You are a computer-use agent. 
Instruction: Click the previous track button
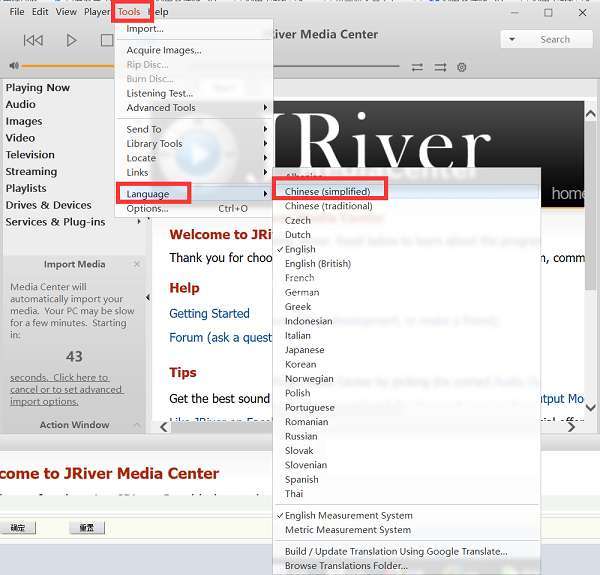click(x=33, y=40)
